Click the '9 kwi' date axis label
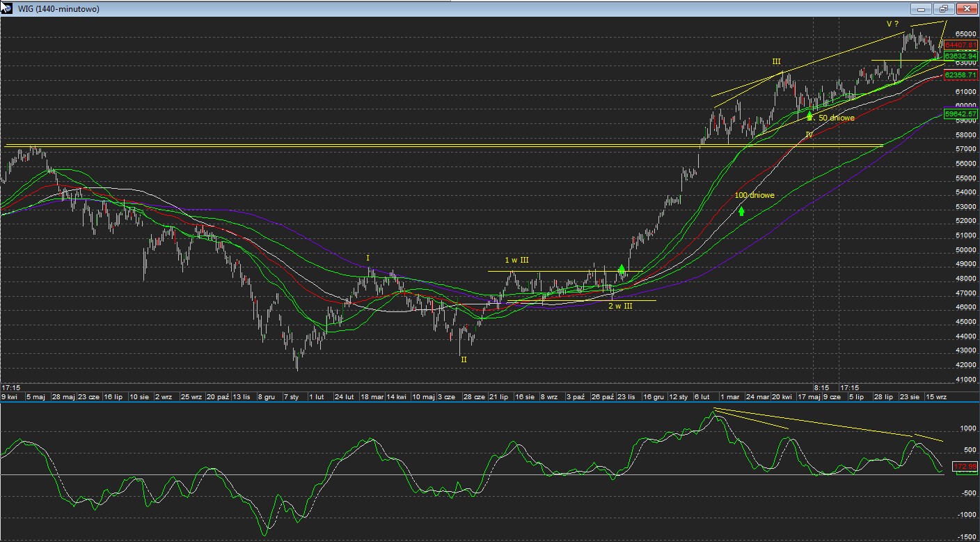 [10, 396]
